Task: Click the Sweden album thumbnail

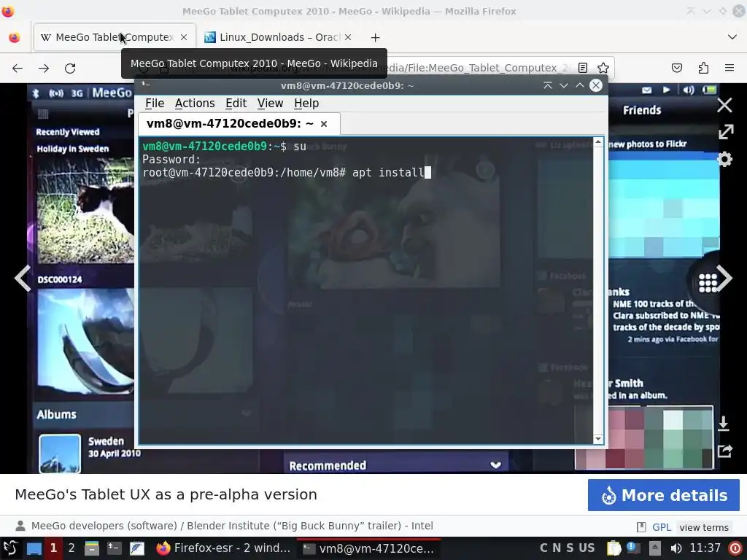Action: pos(60,454)
